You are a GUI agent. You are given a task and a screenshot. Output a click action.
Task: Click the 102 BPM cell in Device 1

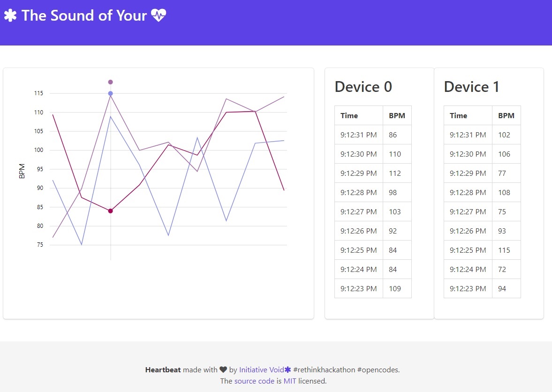(x=506, y=135)
